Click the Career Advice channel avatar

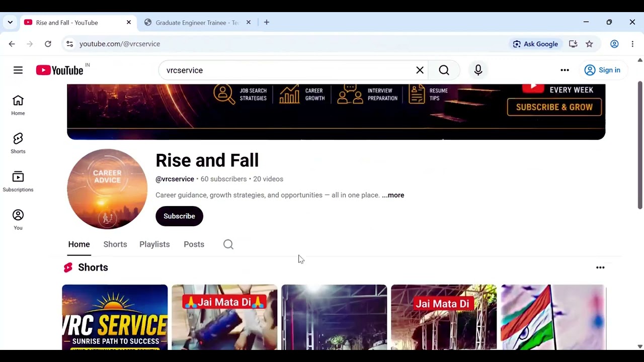(x=107, y=189)
